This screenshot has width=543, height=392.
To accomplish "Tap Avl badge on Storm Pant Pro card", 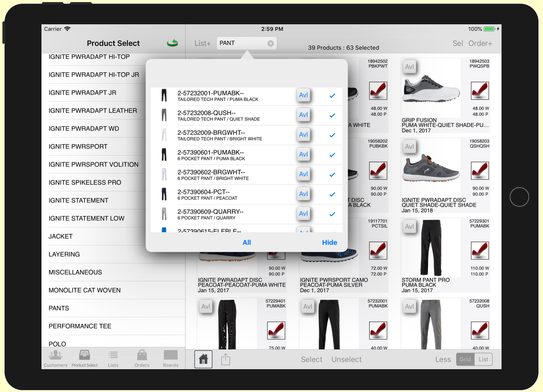I will (x=409, y=226).
